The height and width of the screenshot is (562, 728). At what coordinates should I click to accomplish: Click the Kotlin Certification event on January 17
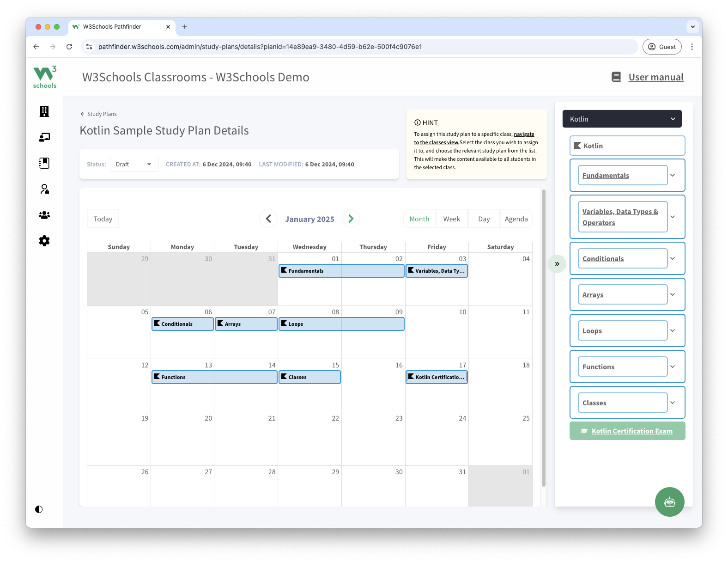[437, 377]
